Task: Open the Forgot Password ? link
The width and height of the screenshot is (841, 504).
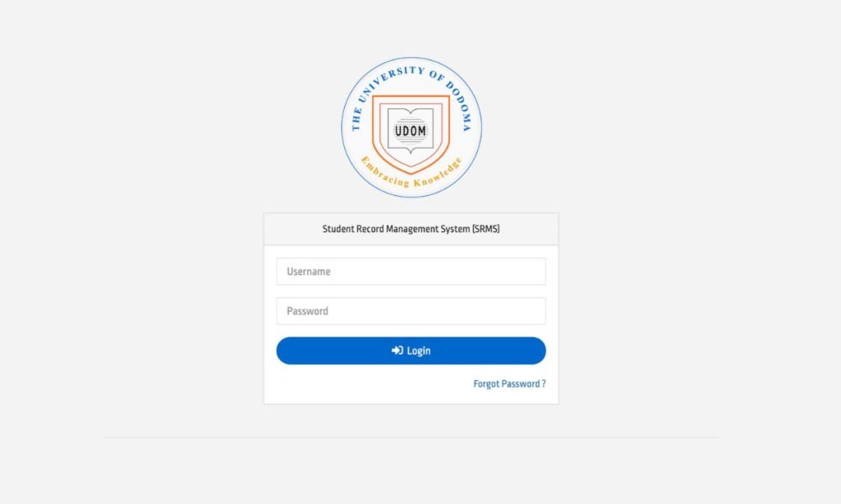Action: coord(509,384)
